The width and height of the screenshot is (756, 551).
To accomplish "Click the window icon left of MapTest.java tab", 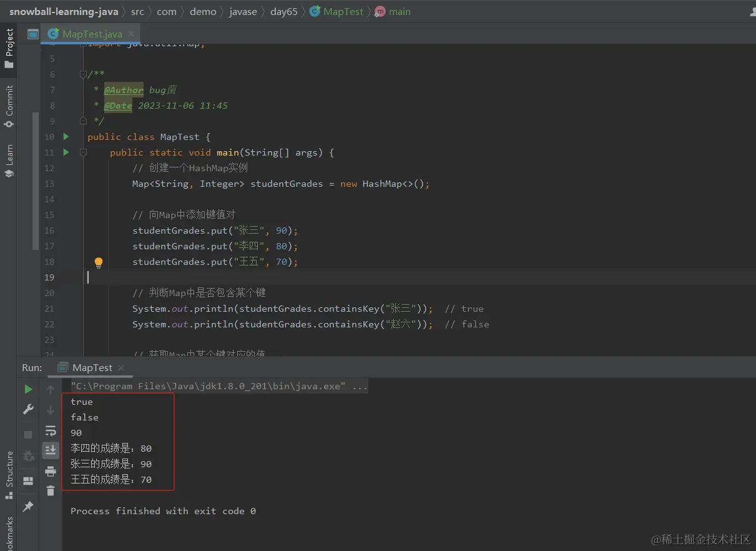I will (33, 34).
